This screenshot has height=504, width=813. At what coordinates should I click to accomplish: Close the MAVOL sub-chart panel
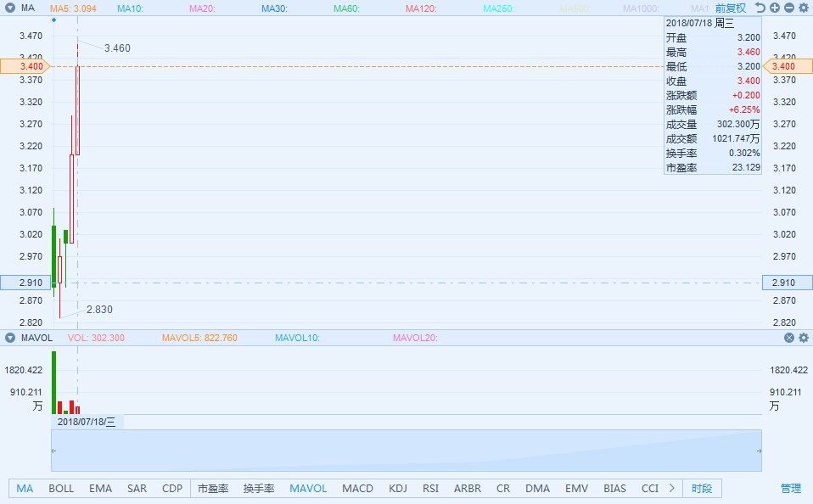point(789,338)
